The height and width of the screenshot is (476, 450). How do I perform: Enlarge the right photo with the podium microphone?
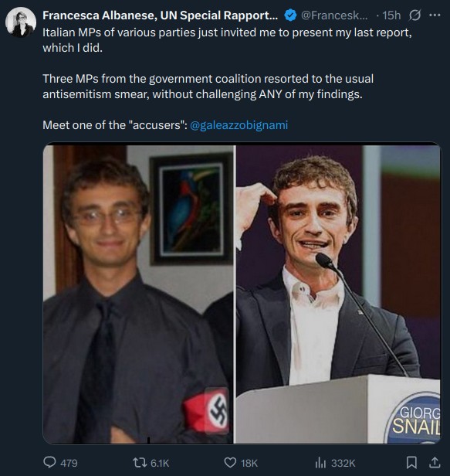[338, 294]
